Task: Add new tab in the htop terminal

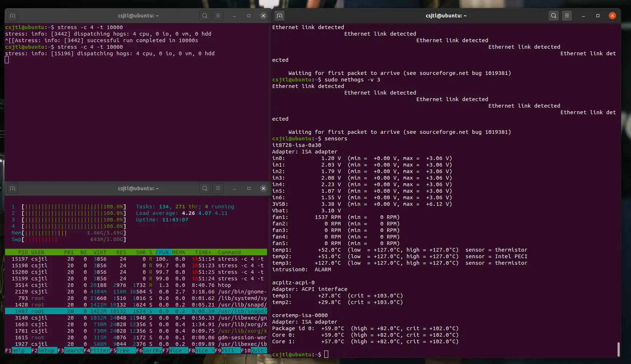Action: pyautogui.click(x=12, y=188)
